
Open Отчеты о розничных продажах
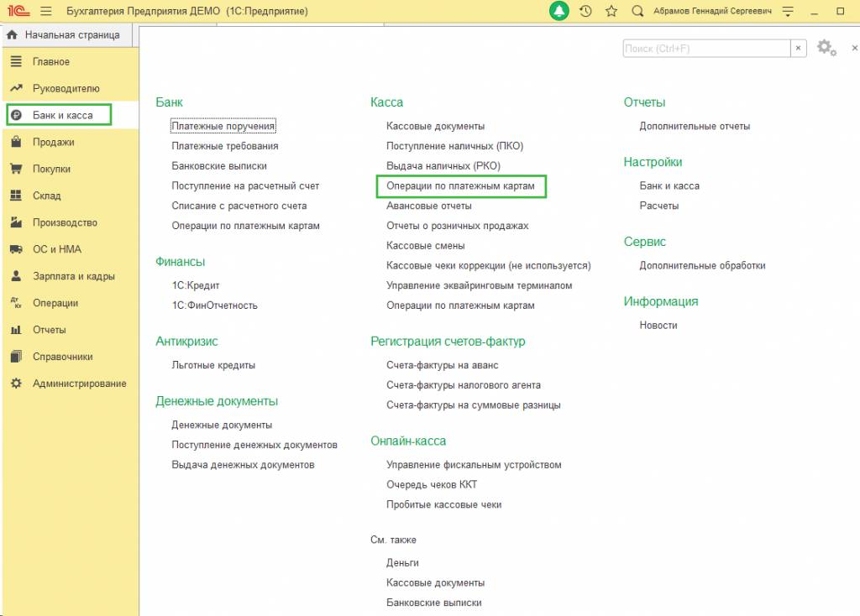(458, 225)
